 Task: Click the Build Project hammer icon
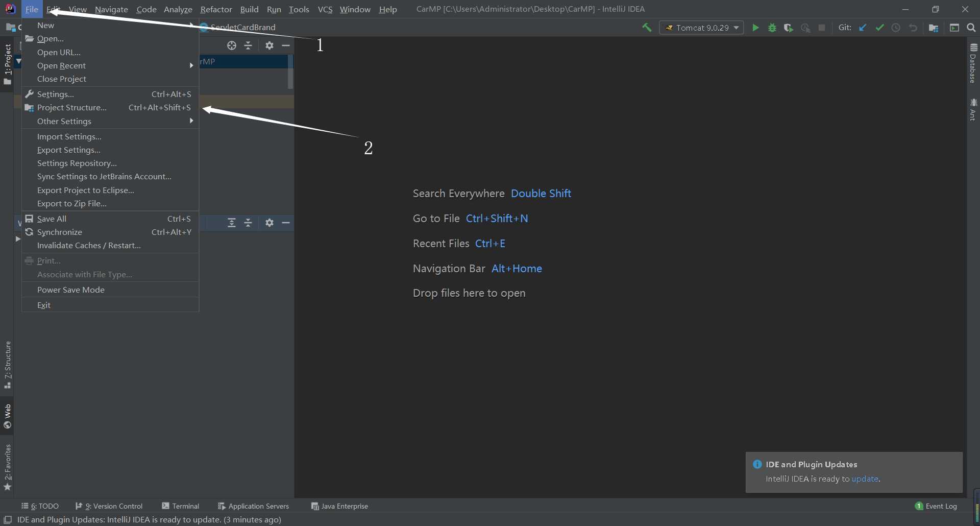(647, 28)
